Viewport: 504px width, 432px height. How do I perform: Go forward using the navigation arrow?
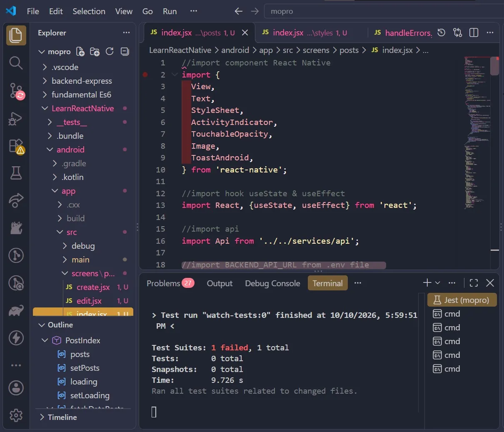(x=255, y=11)
